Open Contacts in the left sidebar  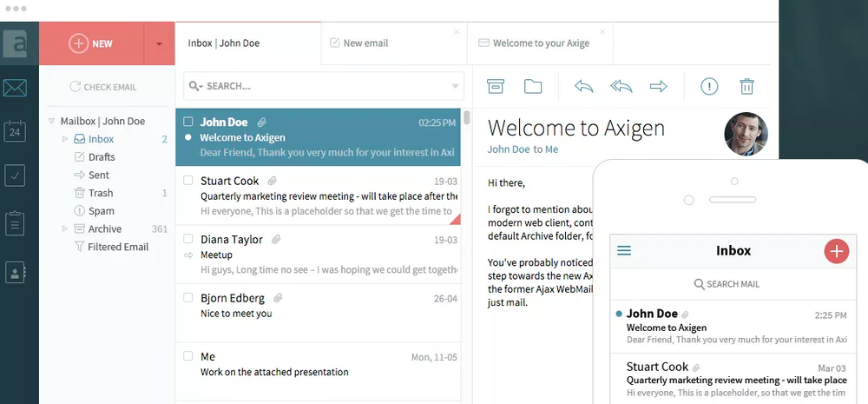pos(15,271)
